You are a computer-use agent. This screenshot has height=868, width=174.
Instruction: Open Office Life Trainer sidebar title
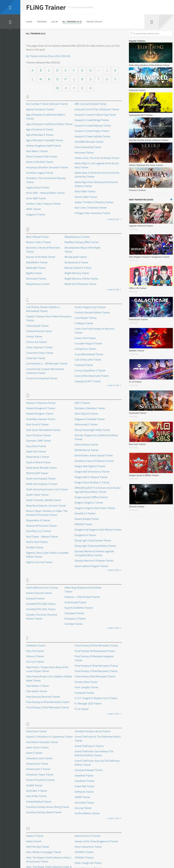coord(137,288)
